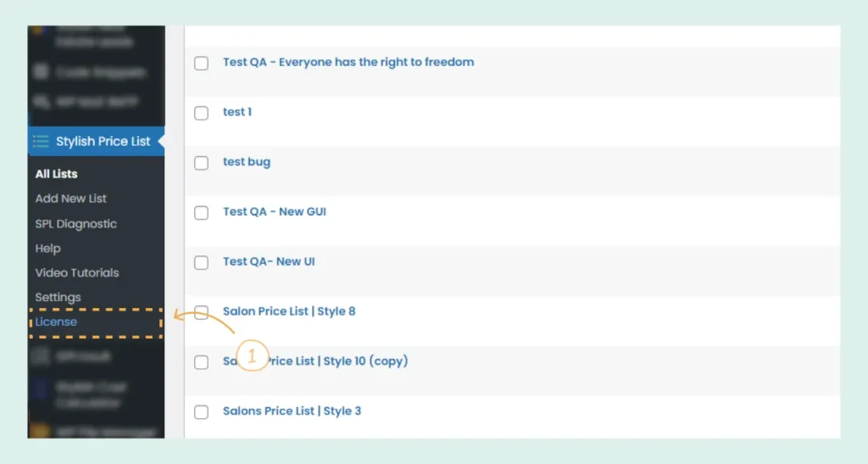
Task: Open Salons Price List | Style 3
Action: (292, 411)
